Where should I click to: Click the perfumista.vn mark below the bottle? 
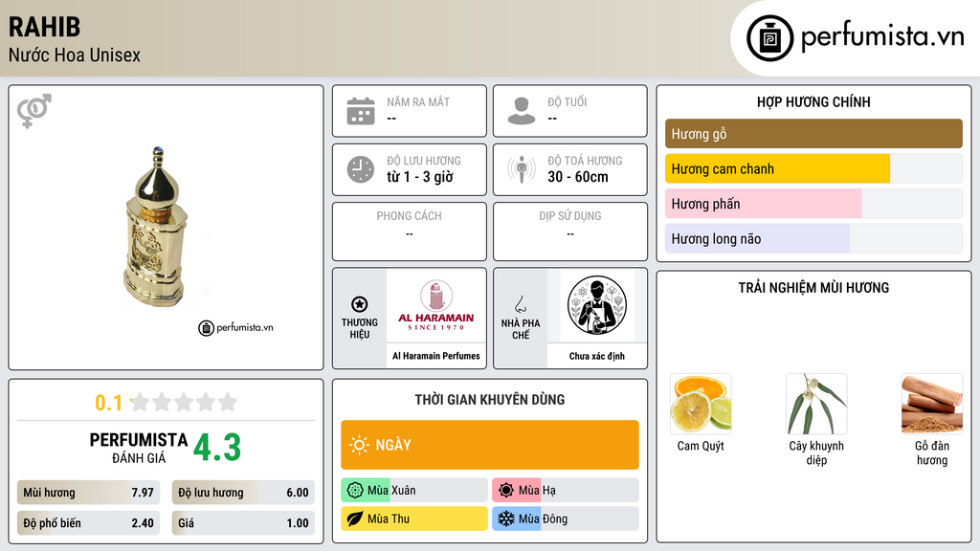(x=235, y=327)
